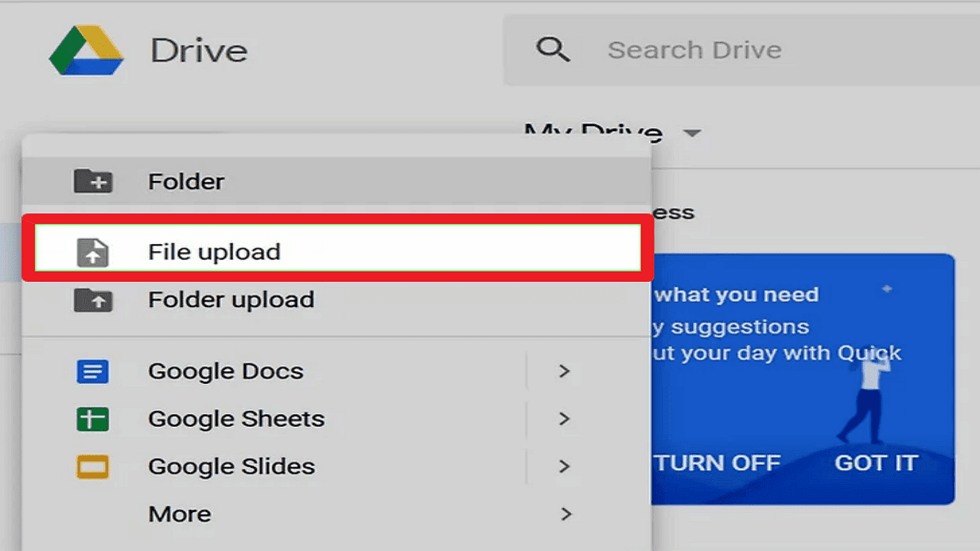Choose Google Sheets from the menu

pos(336,419)
